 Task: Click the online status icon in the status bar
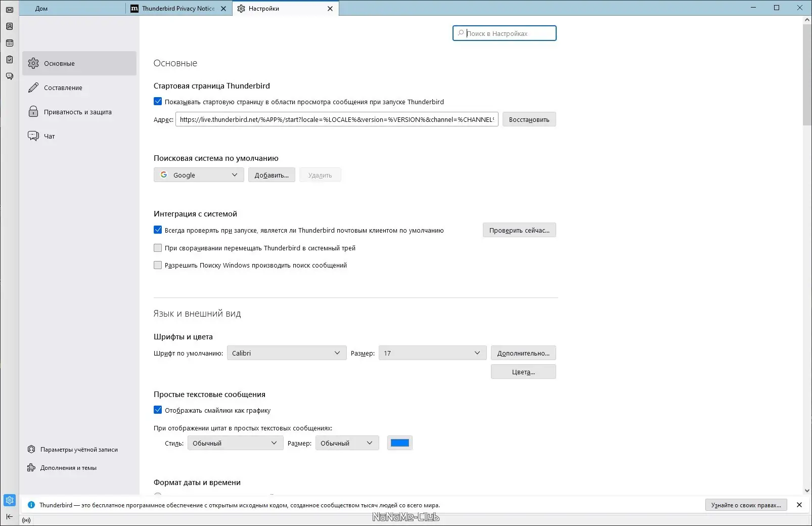click(x=26, y=520)
